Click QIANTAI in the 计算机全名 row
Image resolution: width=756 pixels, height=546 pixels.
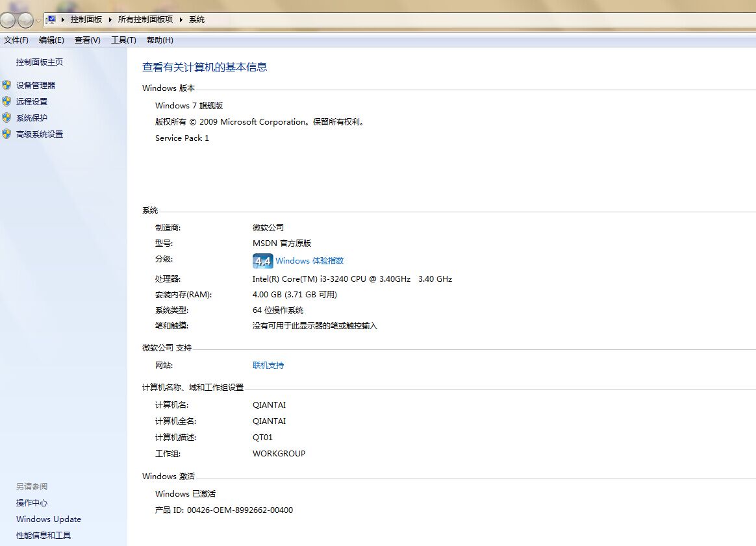tap(269, 421)
